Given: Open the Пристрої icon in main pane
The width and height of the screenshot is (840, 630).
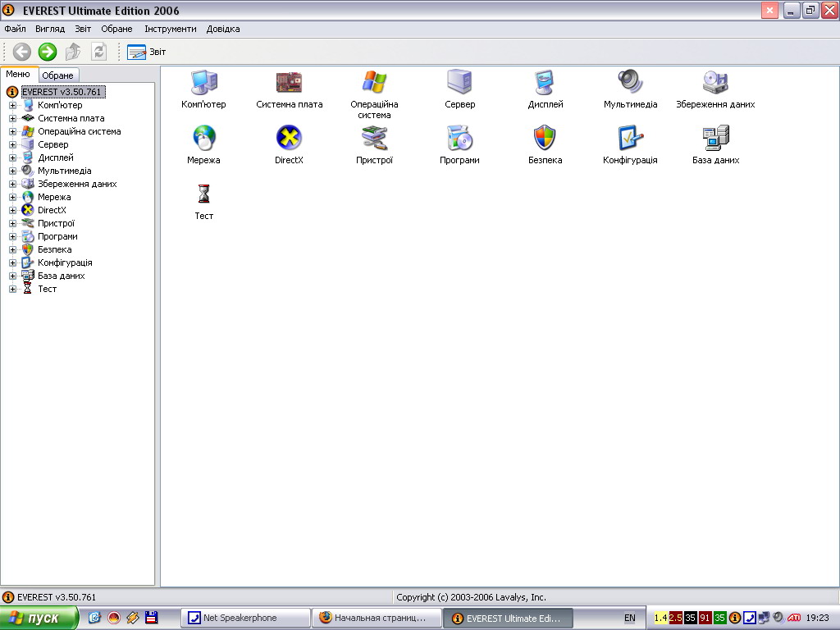Looking at the screenshot, I should 374,138.
